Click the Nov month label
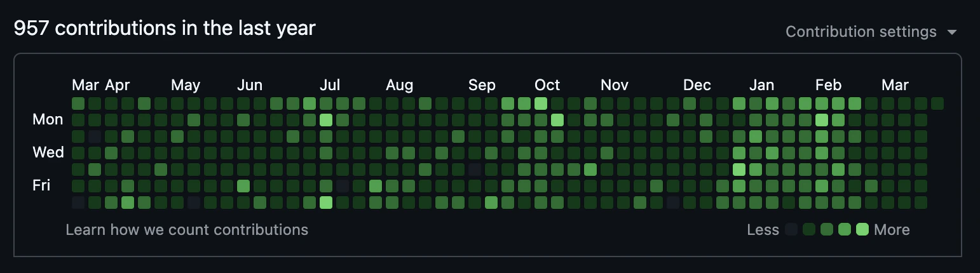Screen dimensions: 980x273 pos(615,85)
